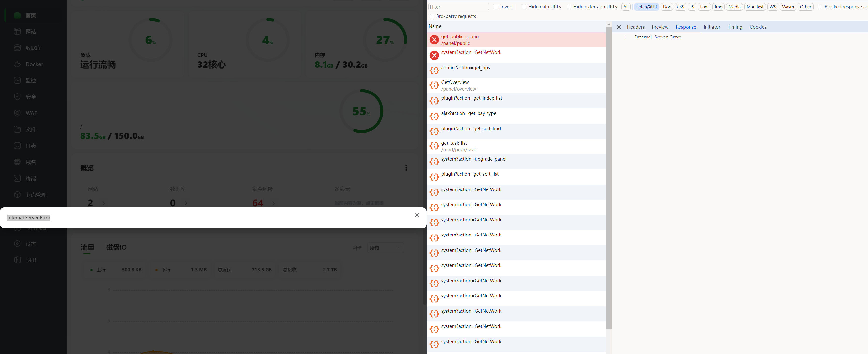Screen dimensions: 868x354
Task: Click the Docker sidebar icon
Action: coord(17,64)
